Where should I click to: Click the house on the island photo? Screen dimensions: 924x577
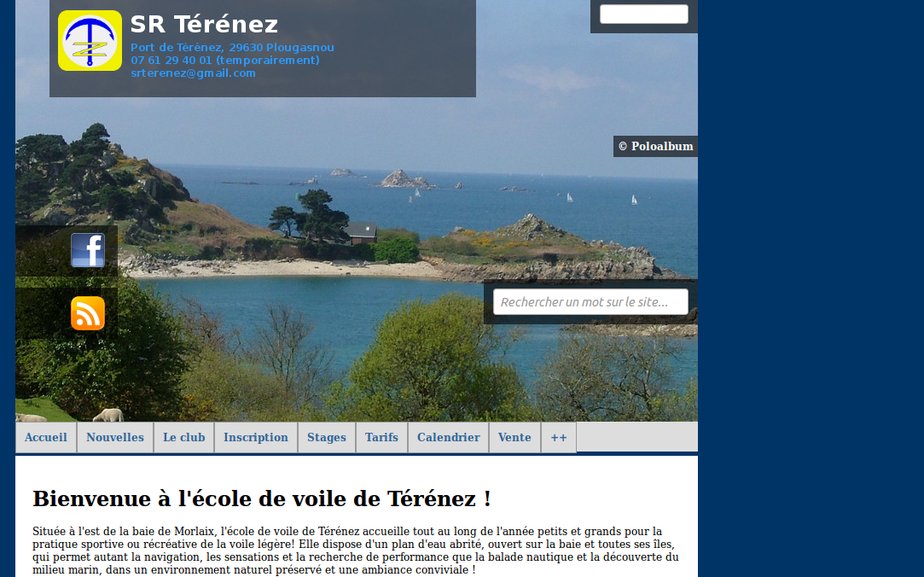[362, 231]
